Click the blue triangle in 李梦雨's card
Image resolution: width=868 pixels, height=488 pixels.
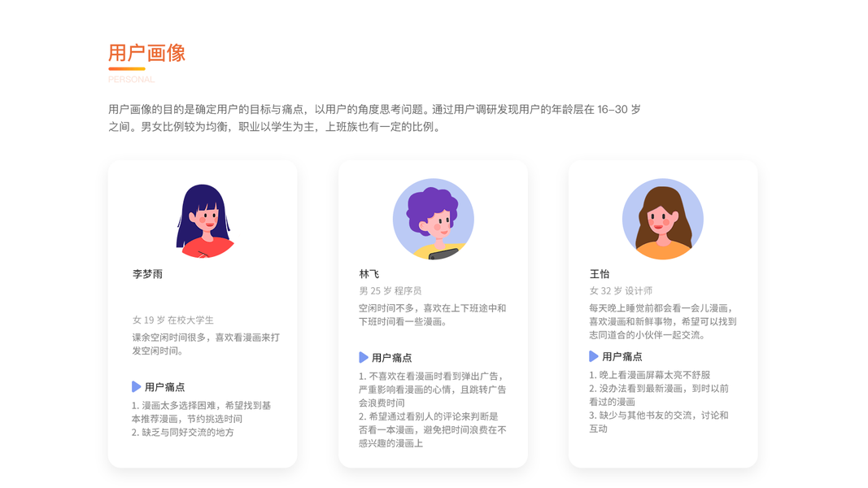point(136,386)
